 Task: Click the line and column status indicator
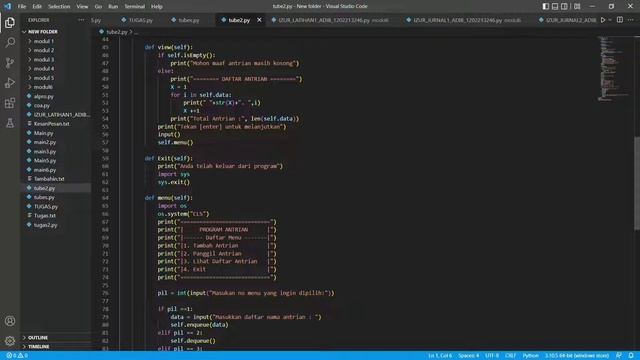pos(440,356)
